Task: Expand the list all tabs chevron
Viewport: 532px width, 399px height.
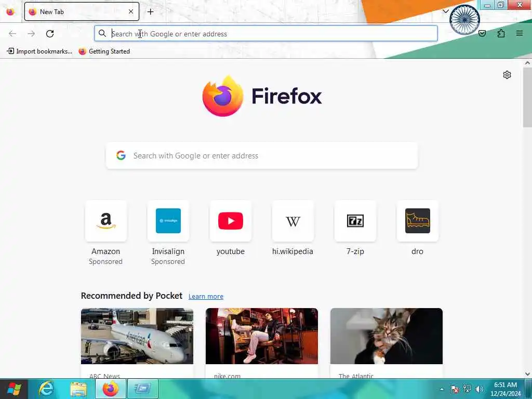Action: 445,11
